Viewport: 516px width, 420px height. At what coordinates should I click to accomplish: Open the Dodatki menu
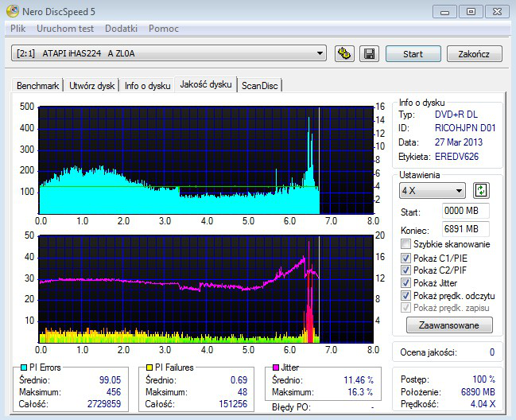click(121, 29)
